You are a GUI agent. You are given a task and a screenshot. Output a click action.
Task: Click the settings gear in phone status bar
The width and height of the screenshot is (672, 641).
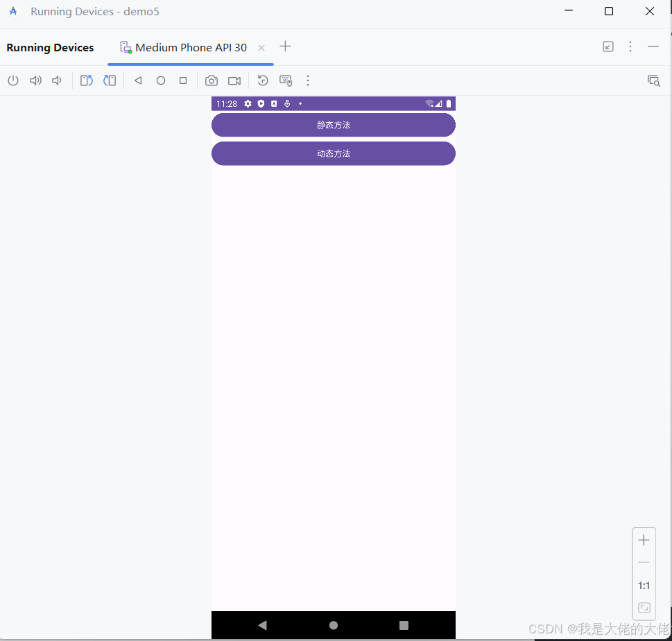coord(248,103)
